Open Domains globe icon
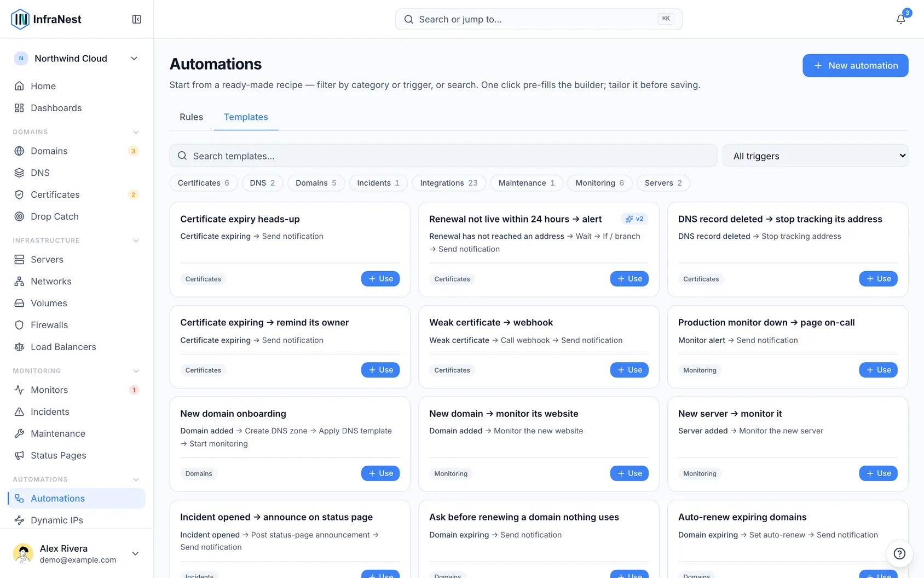Viewport: 924px width, 578px height. [19, 151]
